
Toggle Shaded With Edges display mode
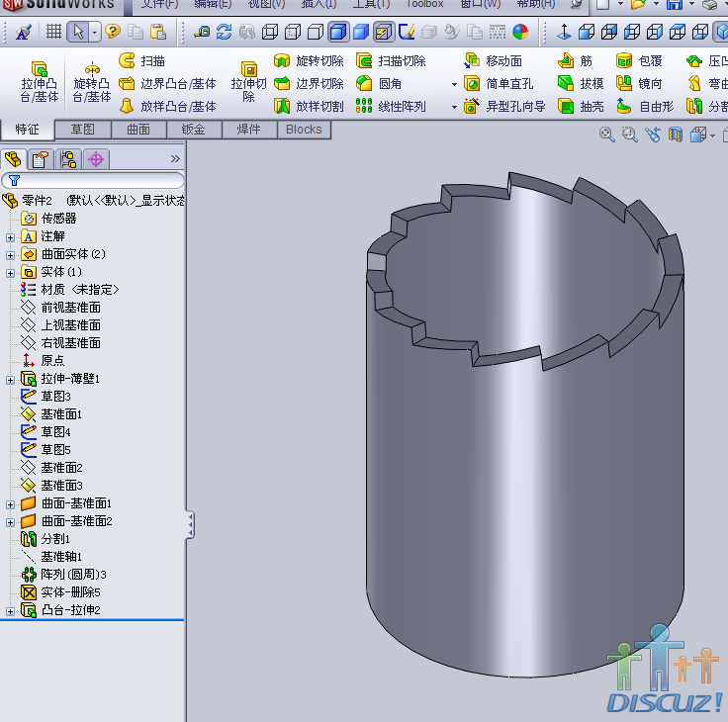[338, 32]
